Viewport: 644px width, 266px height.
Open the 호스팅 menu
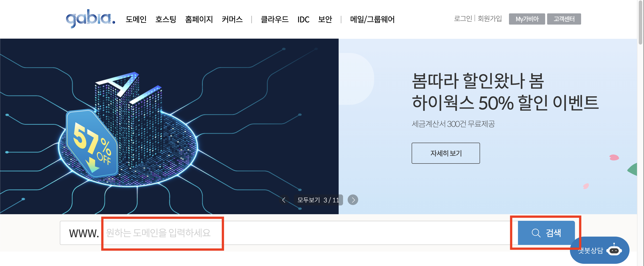(165, 19)
